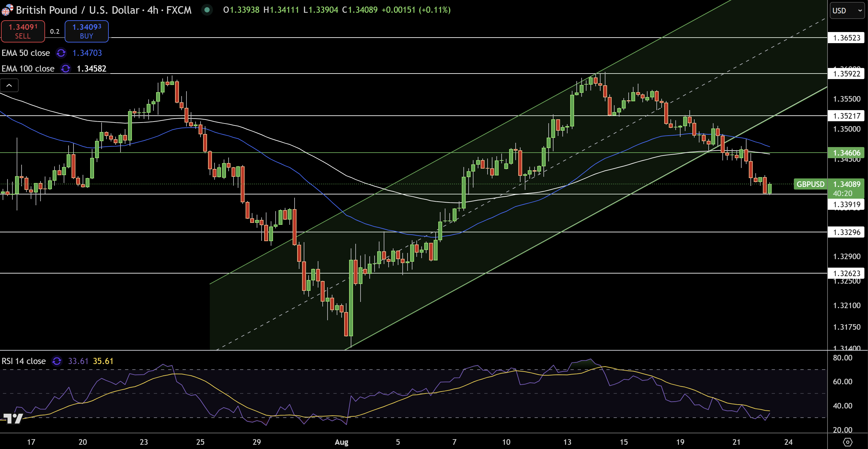Click the RSI 14 refresh icon
This screenshot has height=449, width=868.
click(57, 361)
